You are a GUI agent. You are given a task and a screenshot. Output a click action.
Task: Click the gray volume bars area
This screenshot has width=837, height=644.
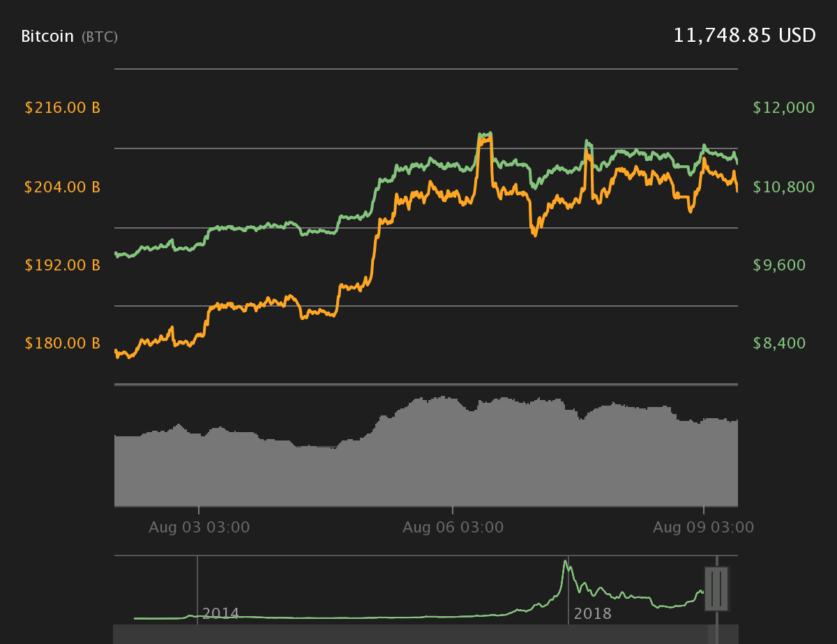(x=425, y=452)
